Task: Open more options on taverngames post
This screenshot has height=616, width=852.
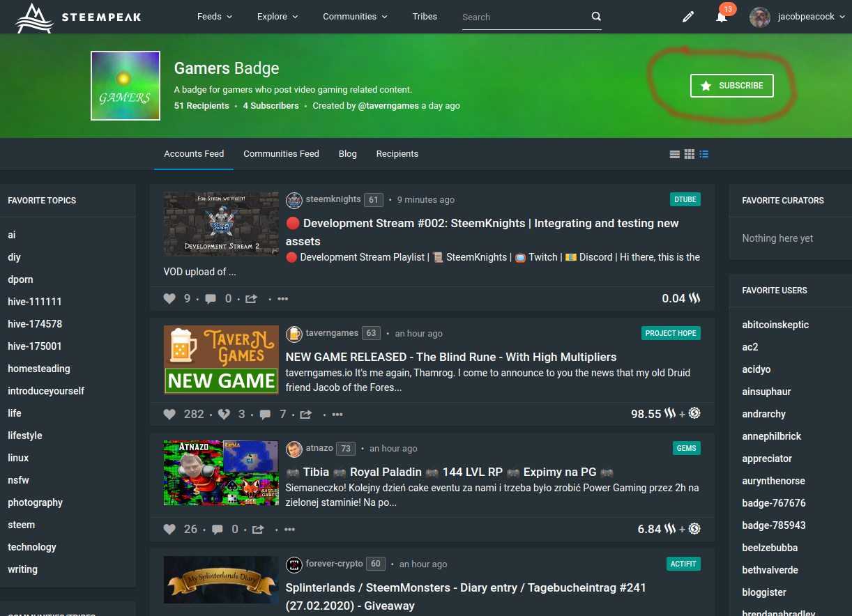Action: pos(337,415)
